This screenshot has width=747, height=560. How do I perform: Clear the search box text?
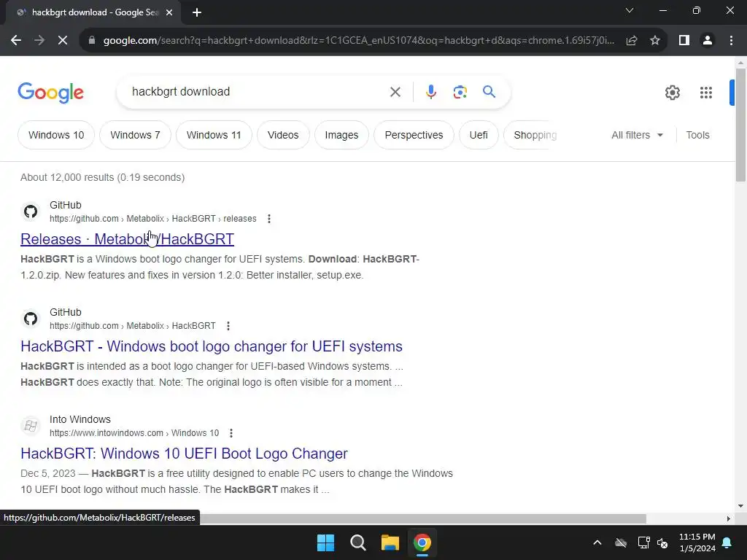[395, 92]
